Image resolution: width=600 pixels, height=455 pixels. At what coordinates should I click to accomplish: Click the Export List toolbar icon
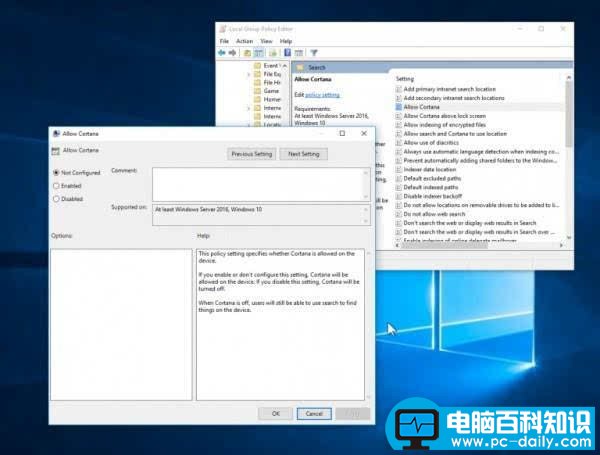[x=273, y=53]
